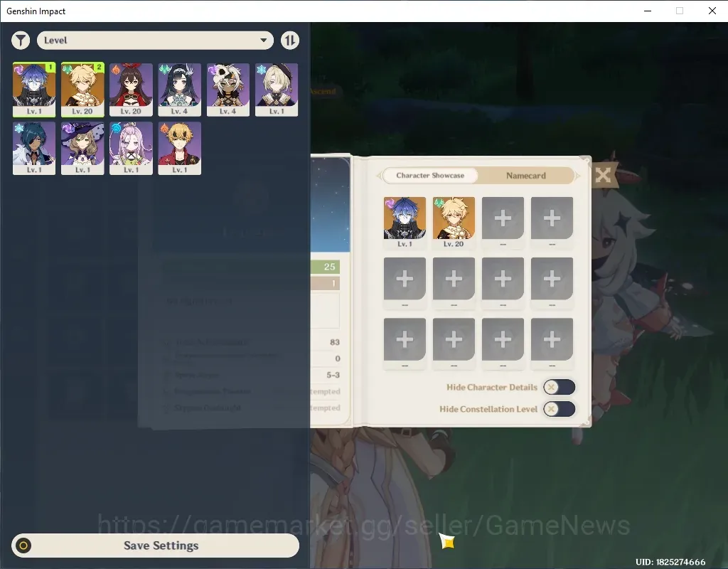Minimize the Genshin Impact window

(648, 11)
